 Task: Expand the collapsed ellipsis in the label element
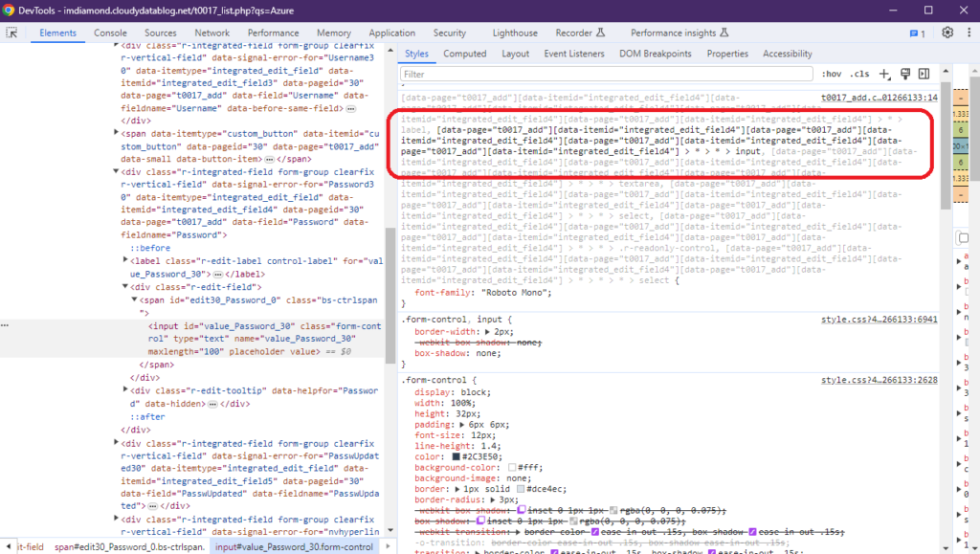click(217, 275)
